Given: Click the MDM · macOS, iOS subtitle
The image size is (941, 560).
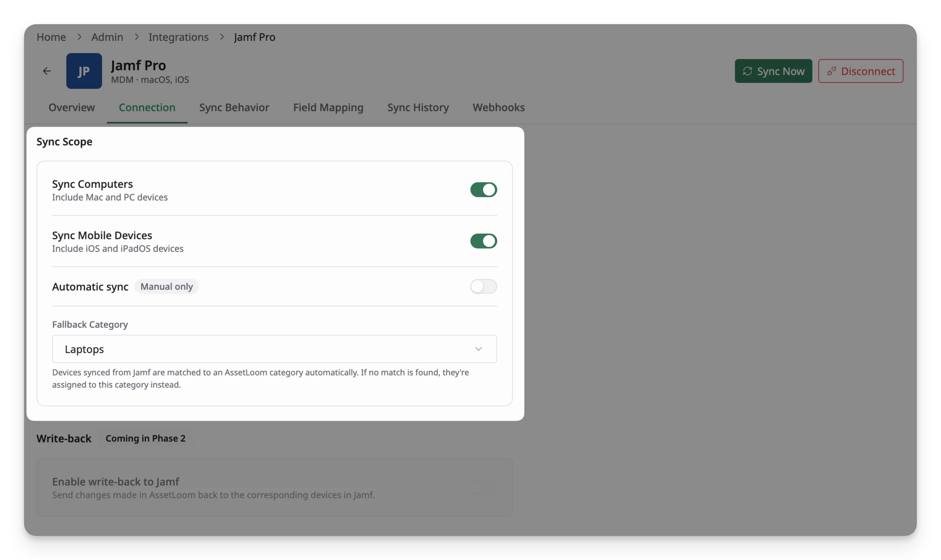Looking at the screenshot, I should pyautogui.click(x=150, y=80).
